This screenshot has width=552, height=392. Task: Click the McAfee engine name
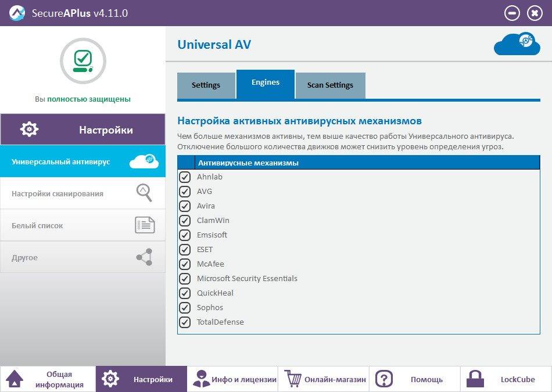coord(210,264)
